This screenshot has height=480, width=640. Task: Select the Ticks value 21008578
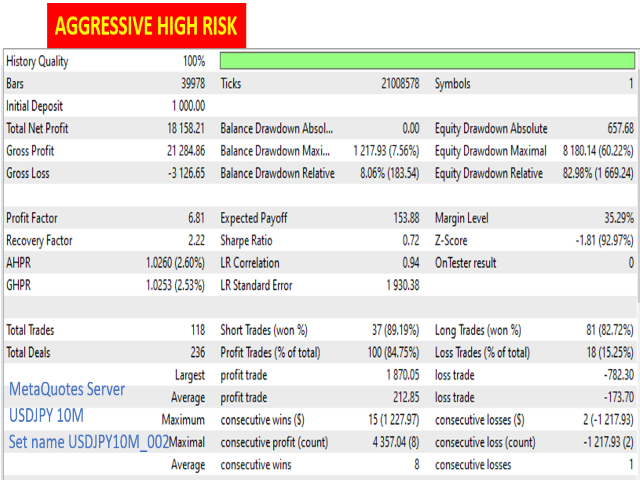(x=400, y=84)
